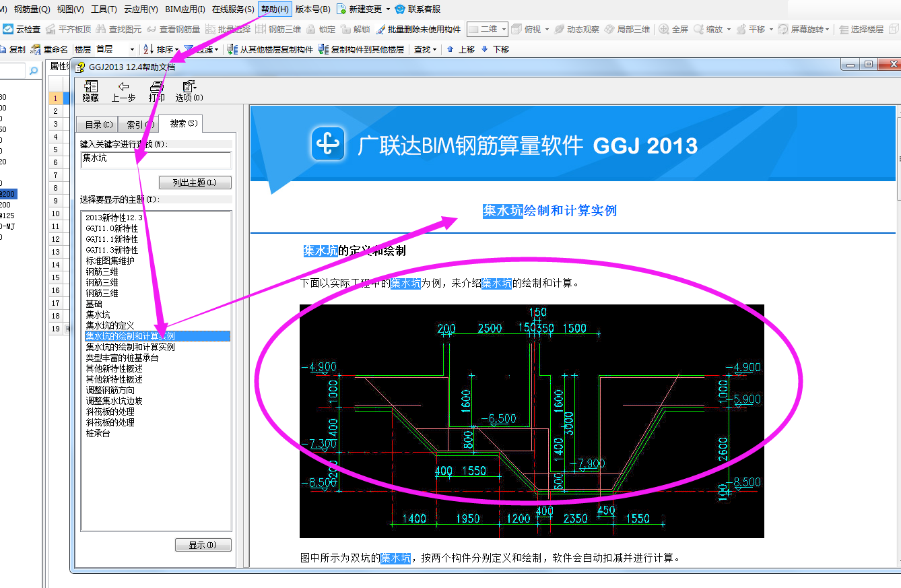The height and width of the screenshot is (588, 901).
Task: Click row 1 header in 属性 table
Action: coord(56,98)
